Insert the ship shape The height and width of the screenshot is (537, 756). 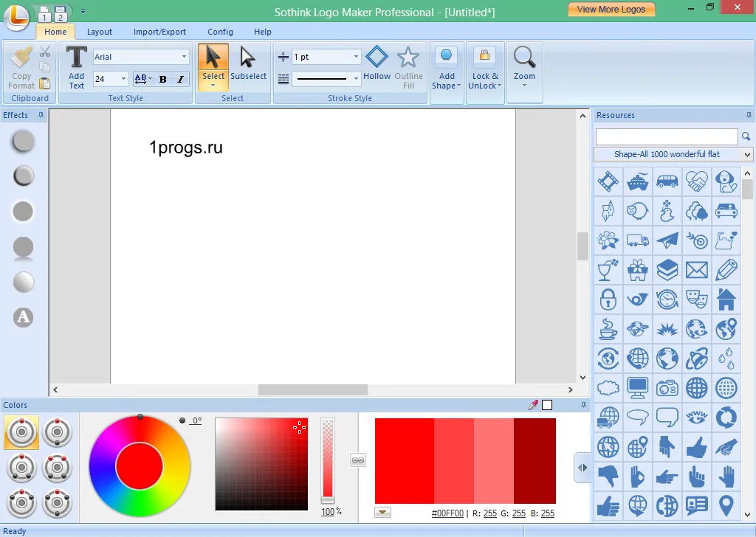(637, 181)
